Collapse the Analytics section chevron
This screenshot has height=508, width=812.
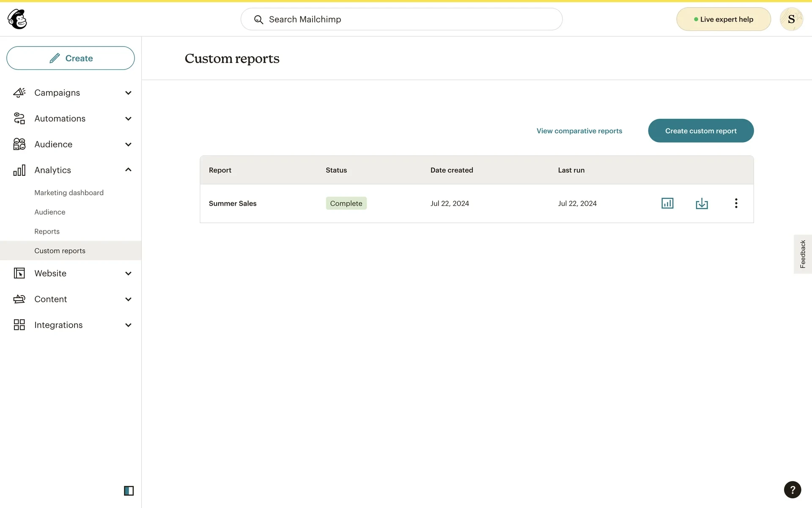[x=128, y=170]
